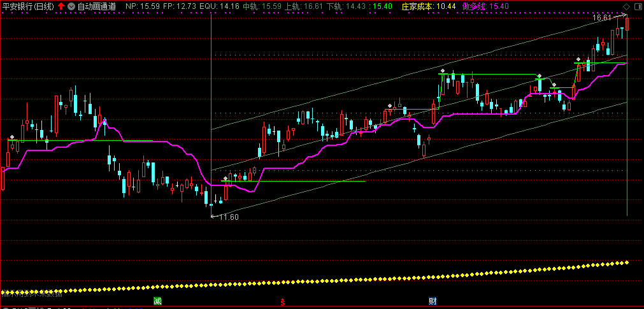Click the 中轨: 15.59 reading
Viewport: 644px width, 309px height.
pos(262,6)
